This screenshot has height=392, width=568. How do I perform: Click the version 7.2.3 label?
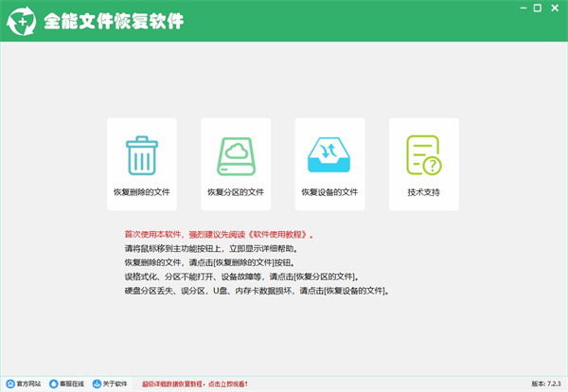tap(546, 383)
